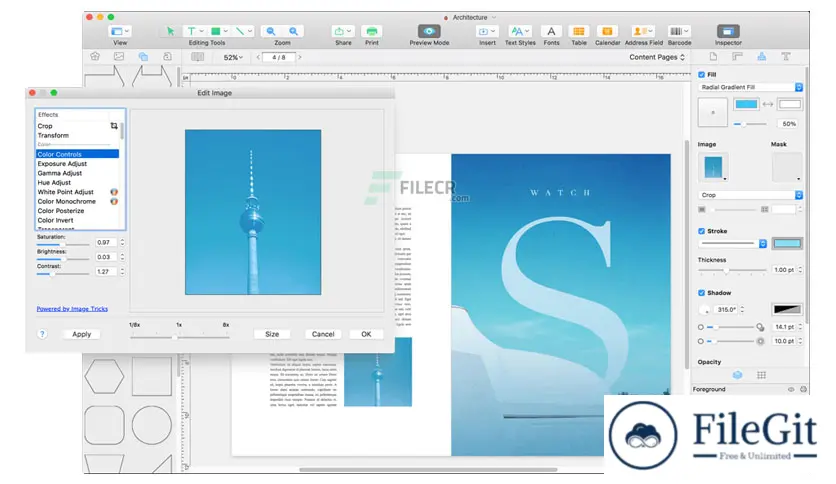The image size is (836, 484).
Task: Toggle the Fill checkbox
Action: (702, 75)
